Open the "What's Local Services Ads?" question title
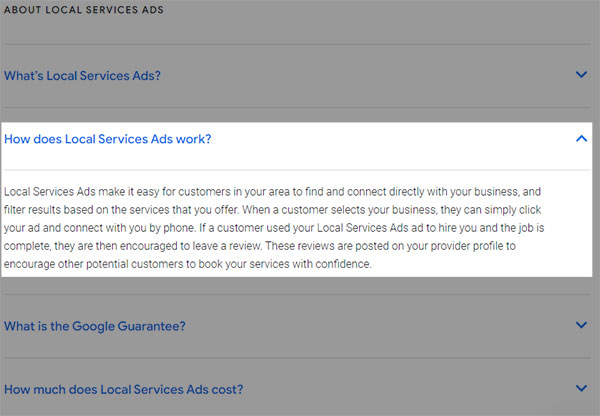This screenshot has width=600, height=416. point(82,76)
